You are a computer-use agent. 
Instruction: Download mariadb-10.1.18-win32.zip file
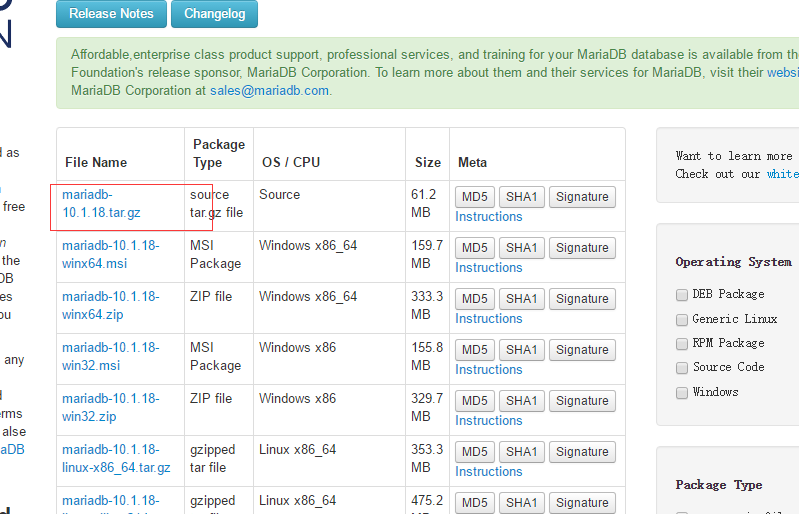pos(111,408)
